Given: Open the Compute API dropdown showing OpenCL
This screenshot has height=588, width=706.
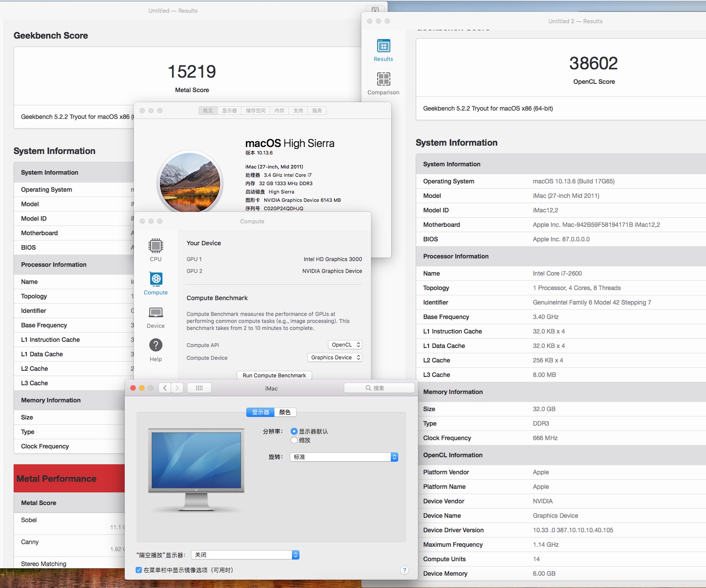Looking at the screenshot, I should (x=345, y=345).
